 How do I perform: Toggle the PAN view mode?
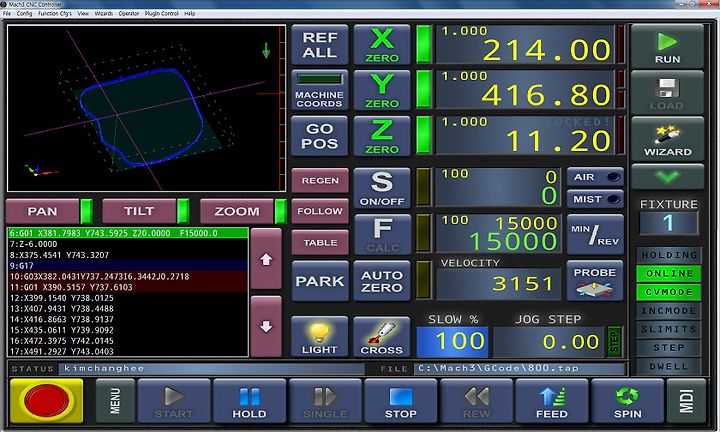[49, 211]
